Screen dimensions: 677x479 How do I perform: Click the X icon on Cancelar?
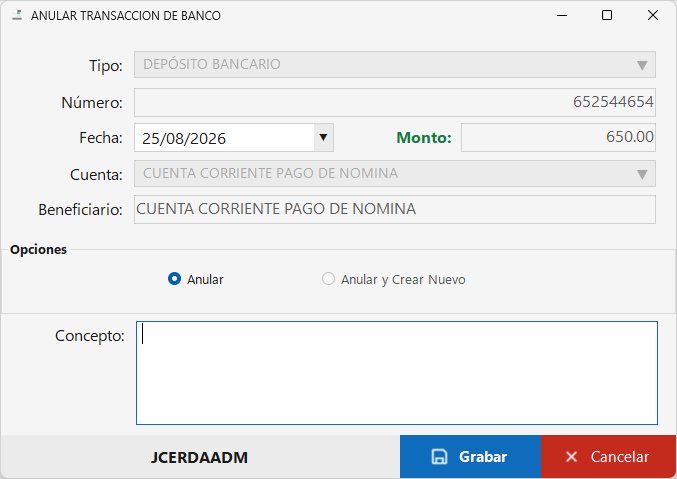571,457
